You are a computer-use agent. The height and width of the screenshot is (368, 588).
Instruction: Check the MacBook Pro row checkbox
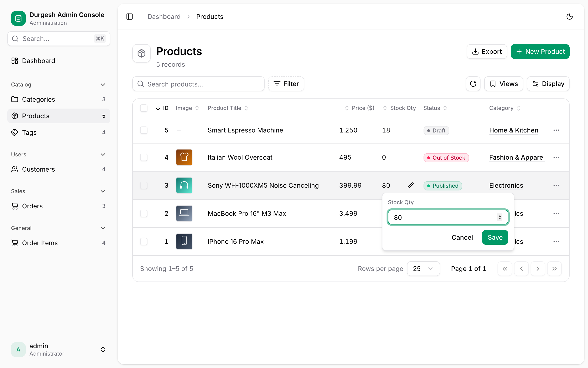tap(144, 213)
